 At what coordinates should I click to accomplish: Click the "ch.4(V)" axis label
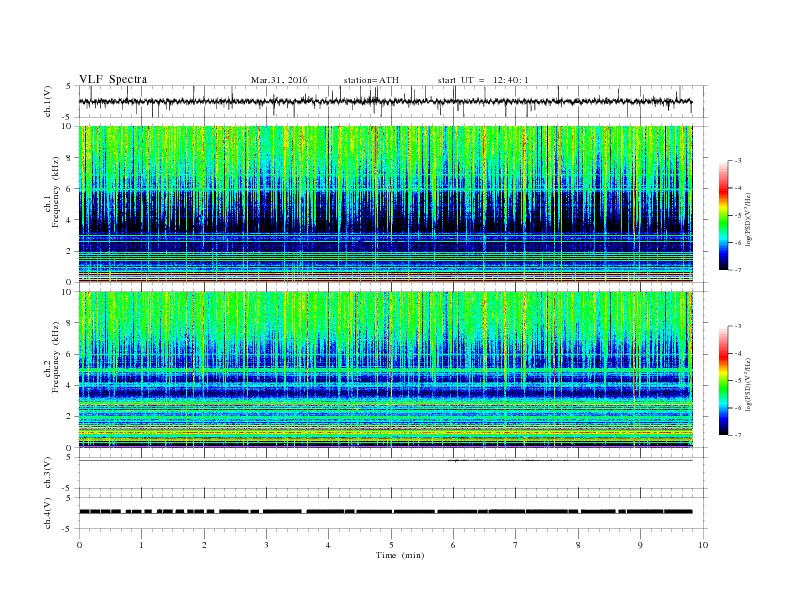[48, 513]
